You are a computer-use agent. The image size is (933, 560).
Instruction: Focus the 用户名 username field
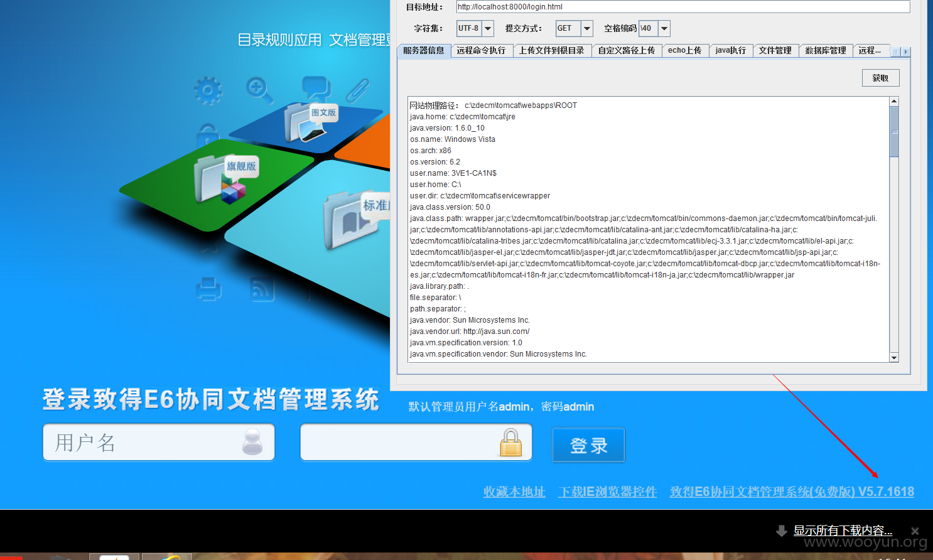point(159,442)
